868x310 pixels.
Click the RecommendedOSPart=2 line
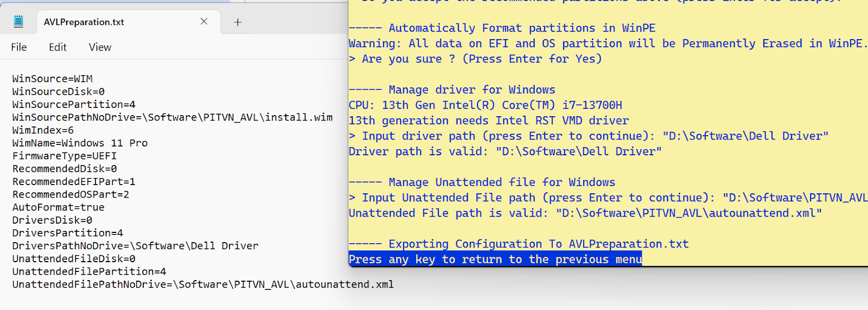pyautogui.click(x=71, y=194)
